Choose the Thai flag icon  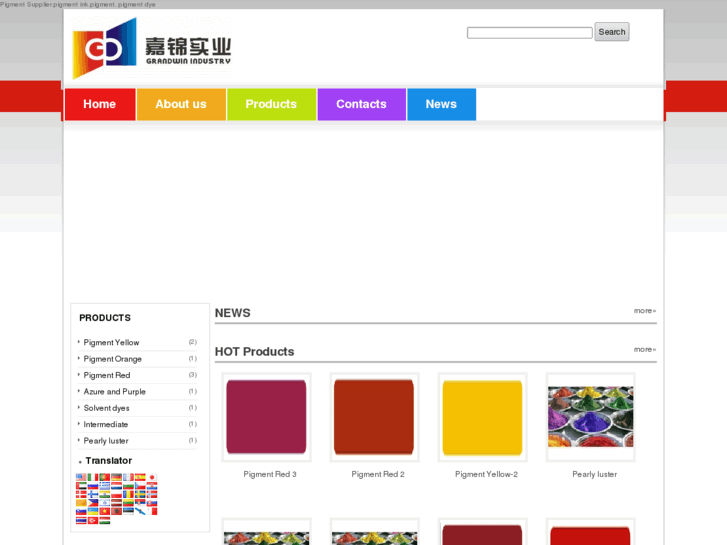tap(81, 520)
